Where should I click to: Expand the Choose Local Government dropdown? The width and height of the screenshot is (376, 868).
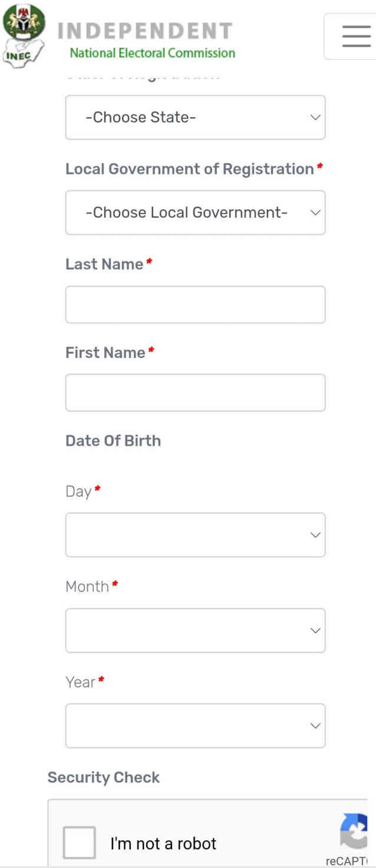(195, 212)
